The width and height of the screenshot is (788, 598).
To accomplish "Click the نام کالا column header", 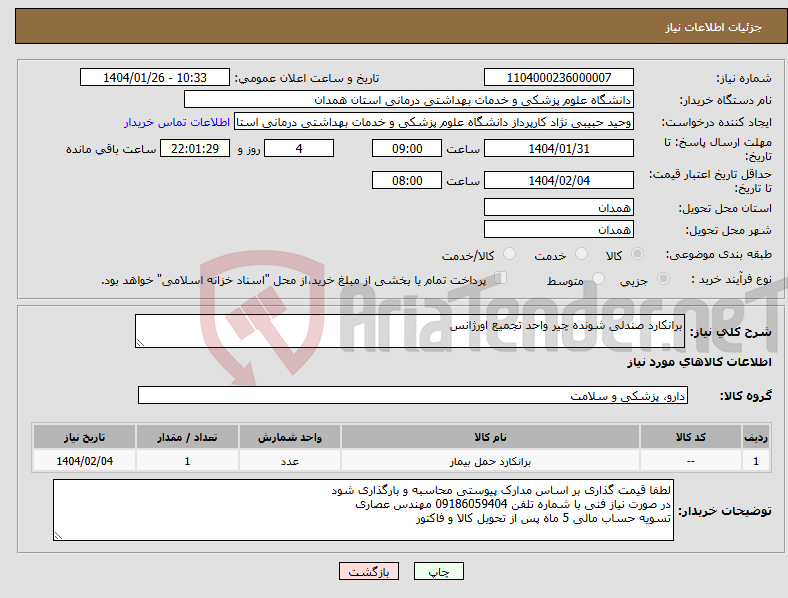I will point(490,437).
